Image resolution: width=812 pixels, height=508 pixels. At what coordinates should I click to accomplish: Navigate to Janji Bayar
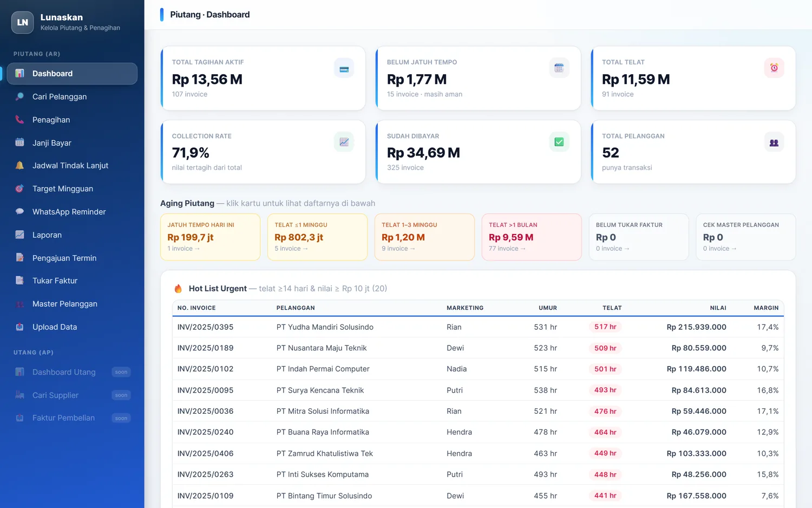[x=72, y=142]
